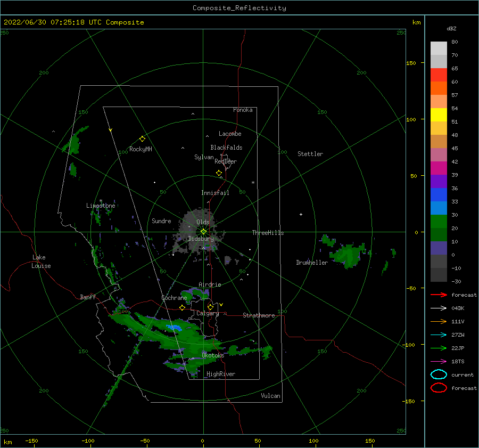The image size is (479, 448).
Task: Click the RedDeer city label
Action: [226, 161]
